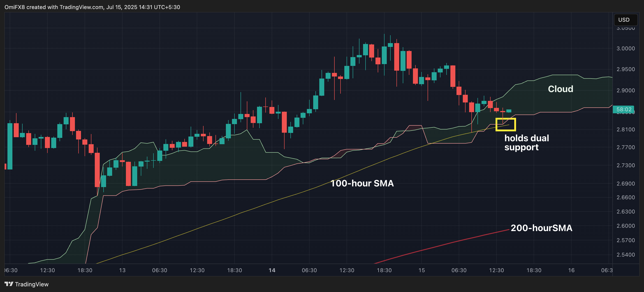Image resolution: width=644 pixels, height=292 pixels.
Task: Click the 2.9500 price axis label
Action: click(x=625, y=69)
